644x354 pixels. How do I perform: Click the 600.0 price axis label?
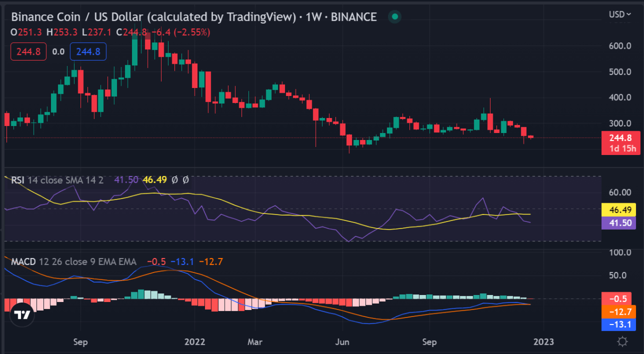coord(620,46)
